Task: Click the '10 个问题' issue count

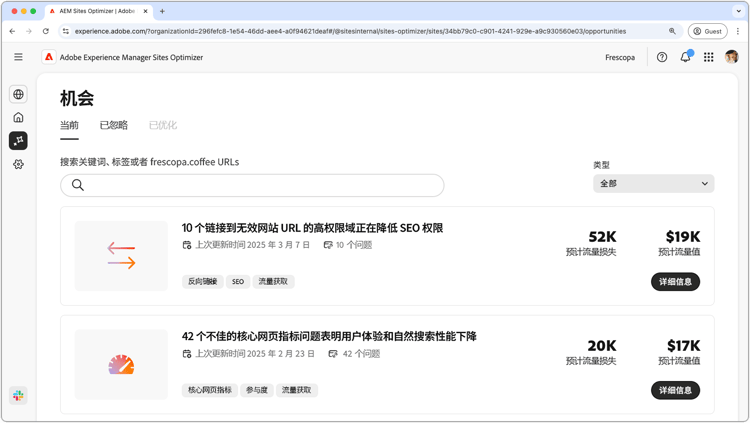Action: pyautogui.click(x=348, y=245)
